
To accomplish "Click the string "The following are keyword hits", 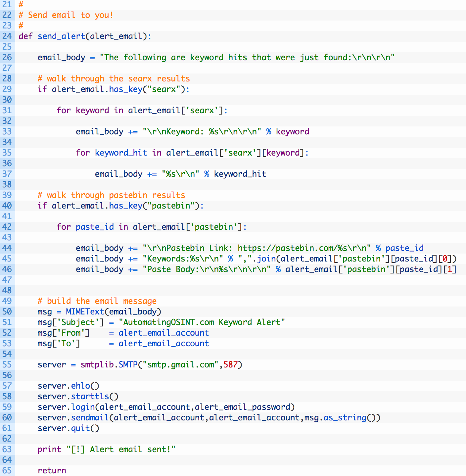I will pyautogui.click(x=247, y=57).
